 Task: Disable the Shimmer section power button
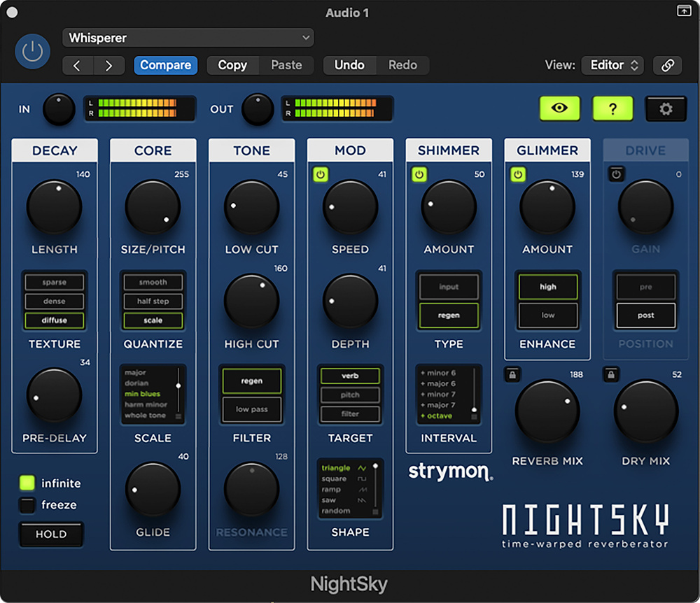(x=419, y=175)
